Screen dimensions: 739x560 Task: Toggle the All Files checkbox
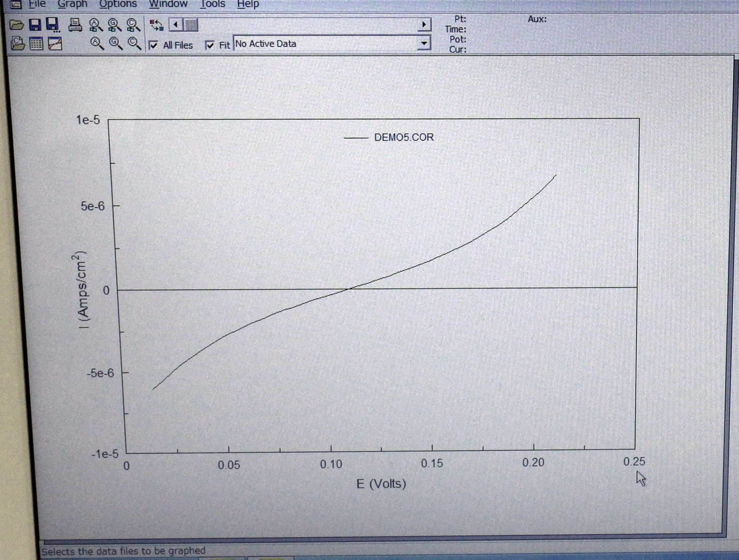click(x=153, y=45)
